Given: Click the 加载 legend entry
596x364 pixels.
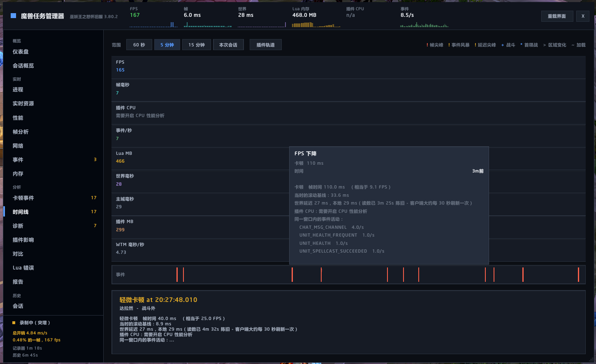Looking at the screenshot, I should point(578,45).
